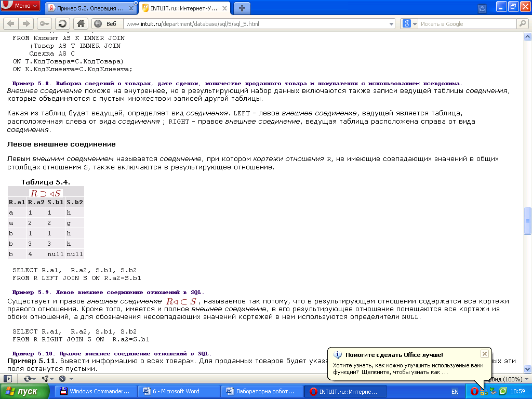The width and height of the screenshot is (532, 399).
Task: Open the Opera Меню dropdown
Action: point(21,6)
